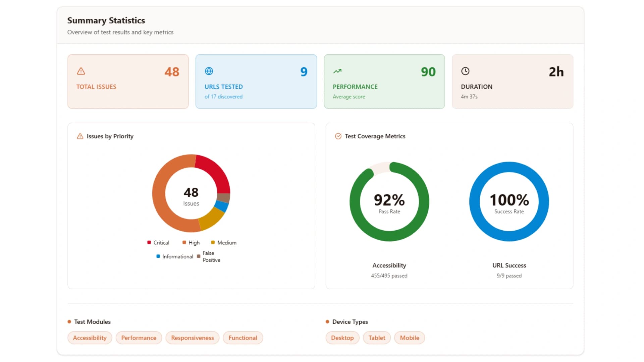Click the trending arrow icon in Performance card

pos(337,71)
